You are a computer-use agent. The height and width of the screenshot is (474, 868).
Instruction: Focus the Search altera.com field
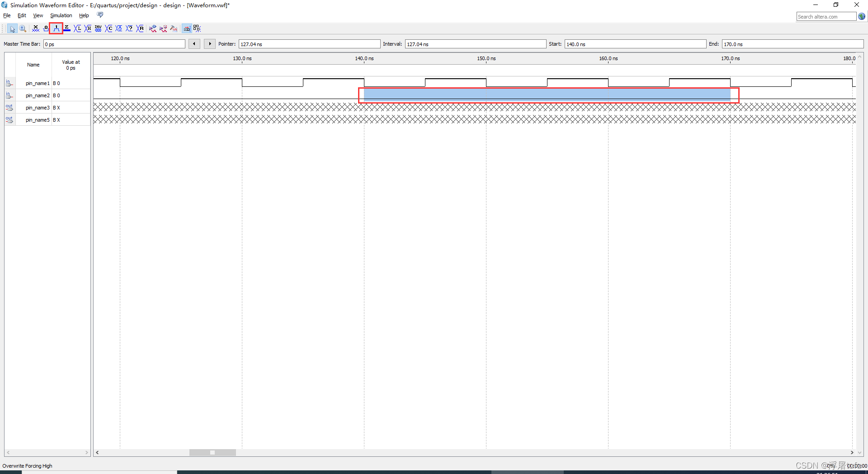pyautogui.click(x=826, y=17)
